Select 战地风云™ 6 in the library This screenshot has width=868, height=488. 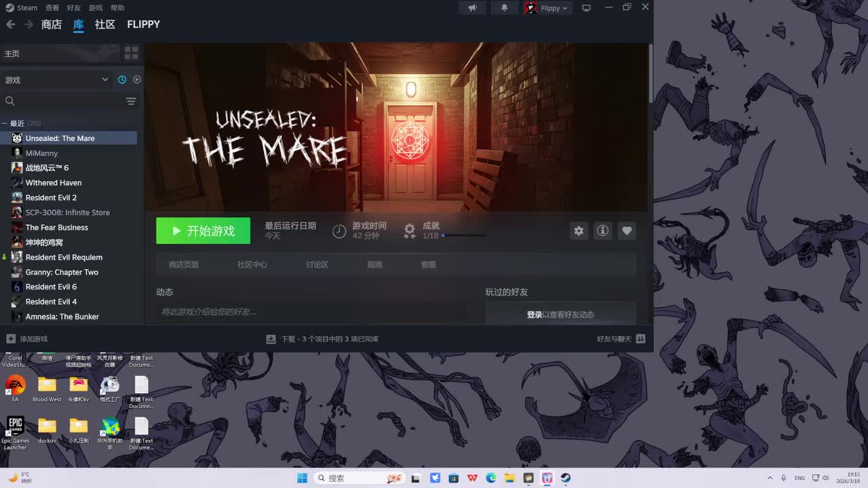[68, 168]
